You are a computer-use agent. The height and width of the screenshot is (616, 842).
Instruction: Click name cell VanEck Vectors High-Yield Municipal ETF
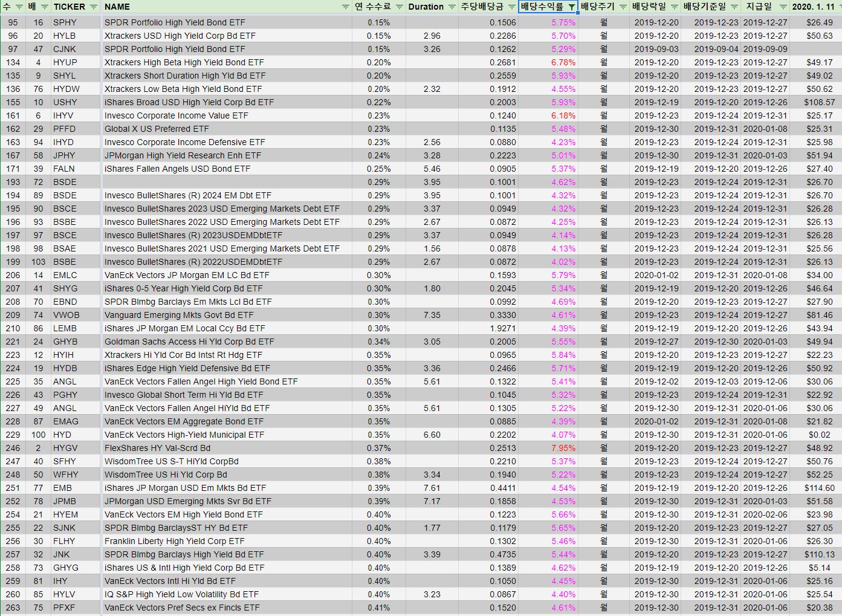(x=226, y=435)
